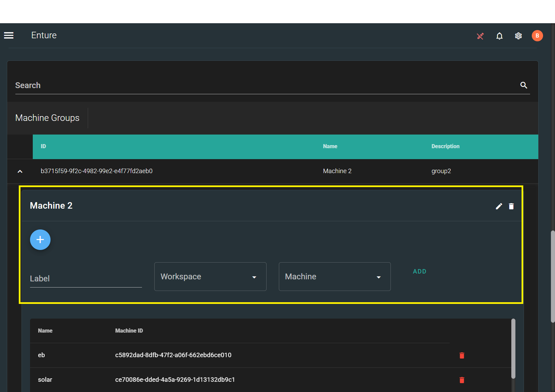The image size is (555, 392).
Task: Remove the eb machine from group
Action: [x=462, y=355]
